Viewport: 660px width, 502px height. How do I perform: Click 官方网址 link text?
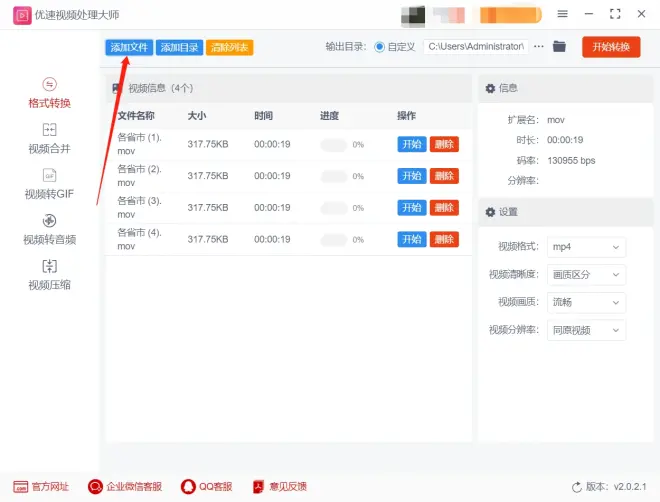point(50,487)
